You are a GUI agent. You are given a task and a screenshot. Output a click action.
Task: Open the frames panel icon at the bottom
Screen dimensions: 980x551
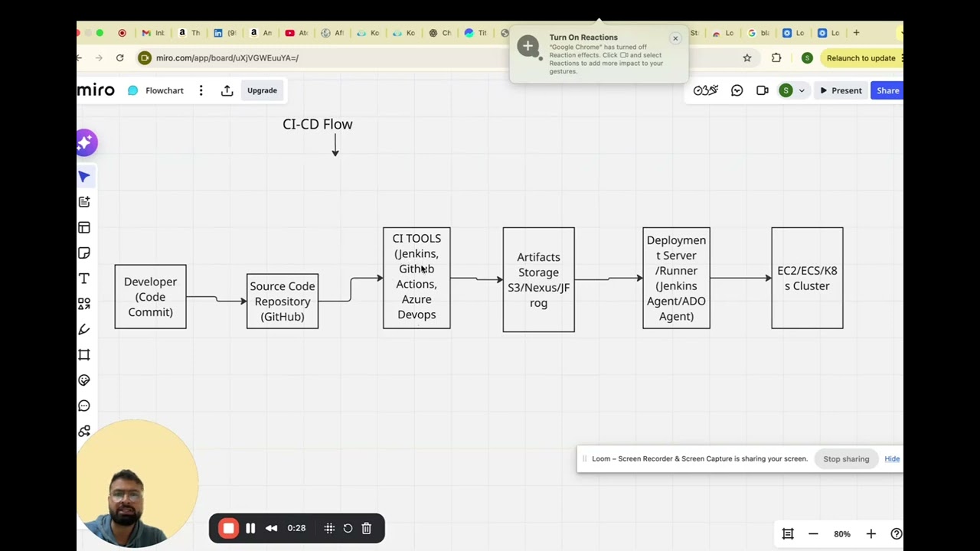tap(788, 534)
